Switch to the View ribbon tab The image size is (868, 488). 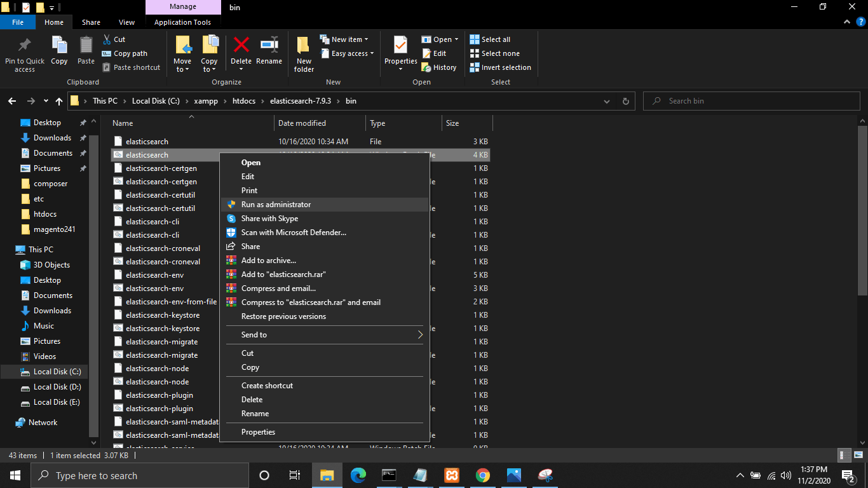click(x=127, y=22)
